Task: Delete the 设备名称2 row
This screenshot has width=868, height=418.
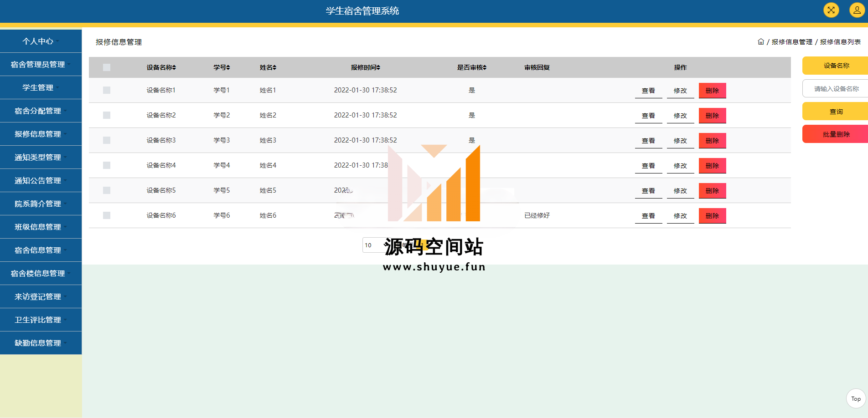Action: (x=712, y=116)
